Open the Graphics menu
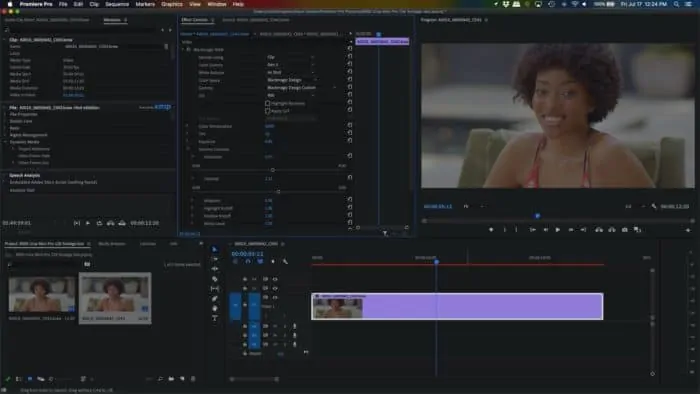 click(x=172, y=4)
